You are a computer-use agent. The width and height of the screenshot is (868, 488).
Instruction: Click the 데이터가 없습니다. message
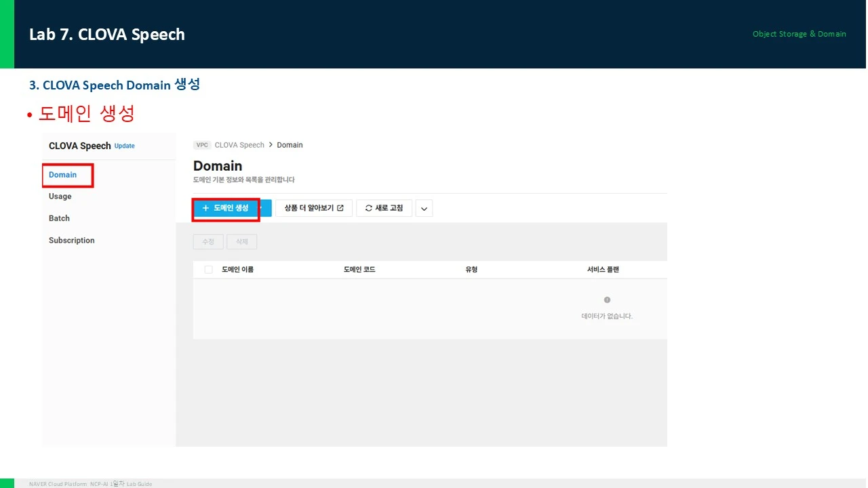coord(607,316)
